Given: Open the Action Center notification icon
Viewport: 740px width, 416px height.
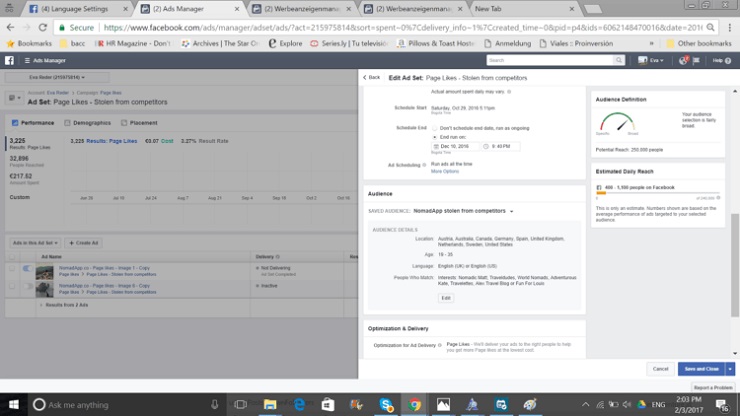Looking at the screenshot, I should coord(722,405).
